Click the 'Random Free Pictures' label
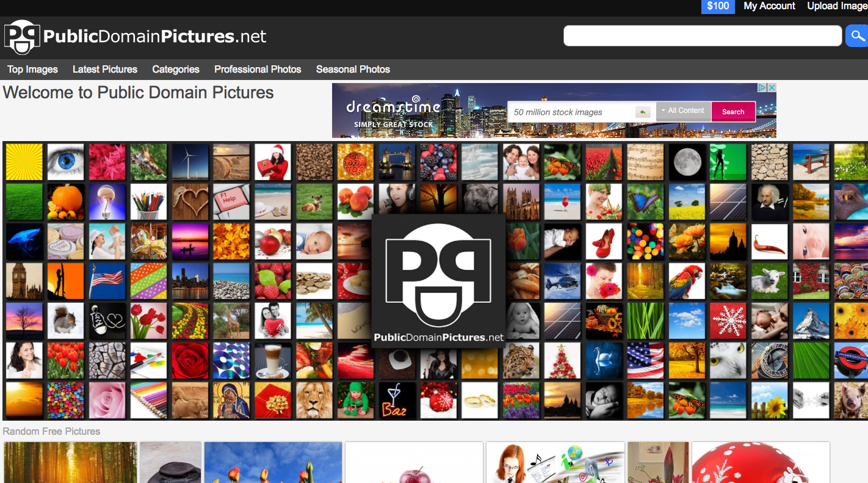Viewport: 868px width, 483px height. [51, 431]
